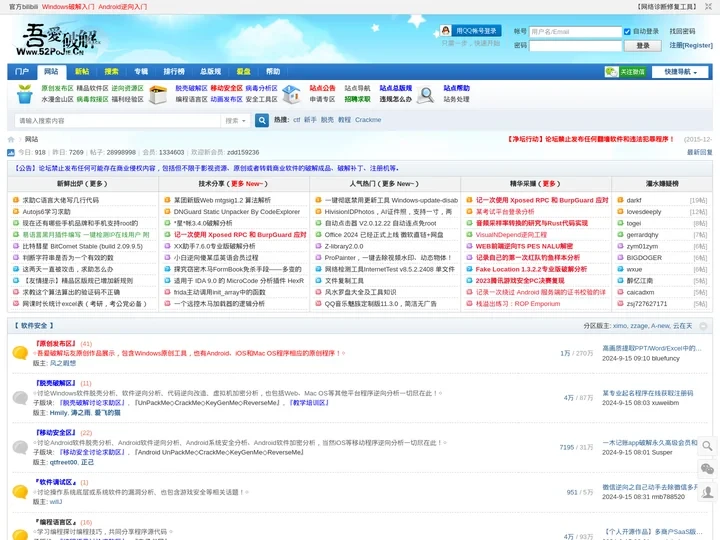
Task: Open the Android逆向入门 top link
Action: pos(123,7)
